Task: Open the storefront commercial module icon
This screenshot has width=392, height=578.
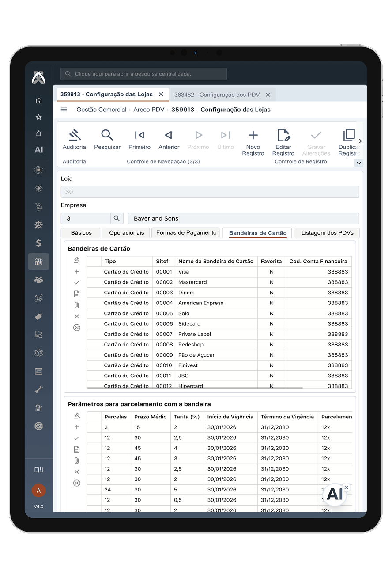Action: click(38, 262)
